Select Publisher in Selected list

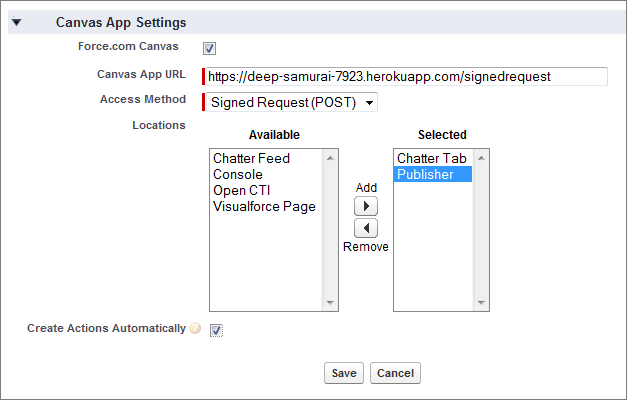tap(433, 174)
